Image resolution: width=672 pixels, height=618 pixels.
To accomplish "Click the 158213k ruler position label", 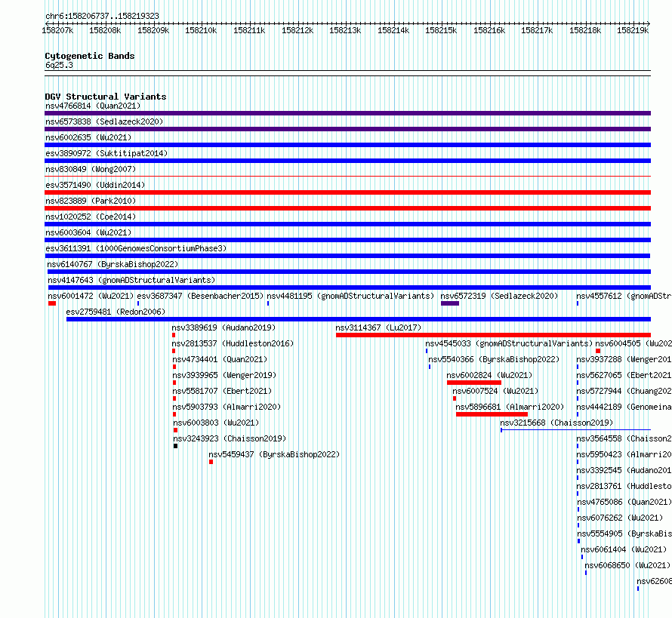I will (x=345, y=30).
